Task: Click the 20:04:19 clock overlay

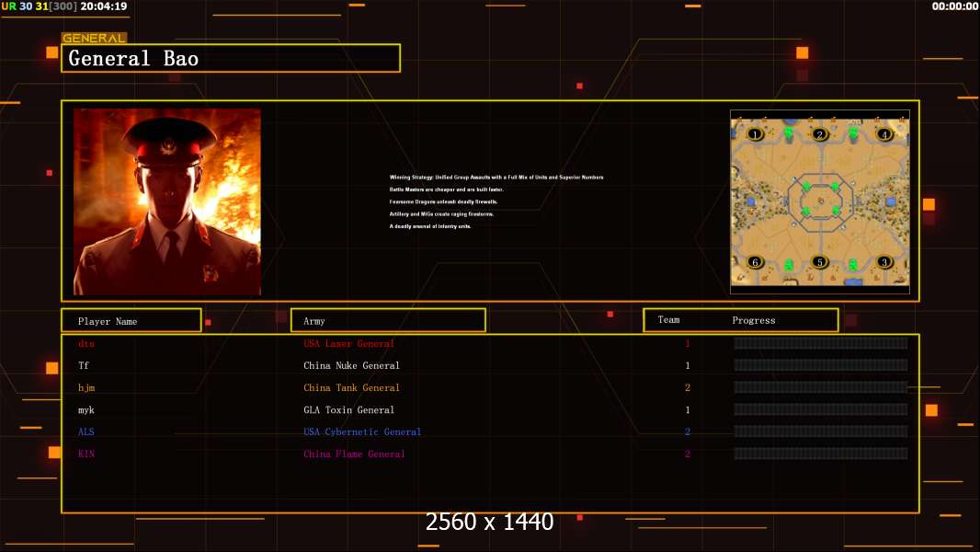Action: [104, 6]
